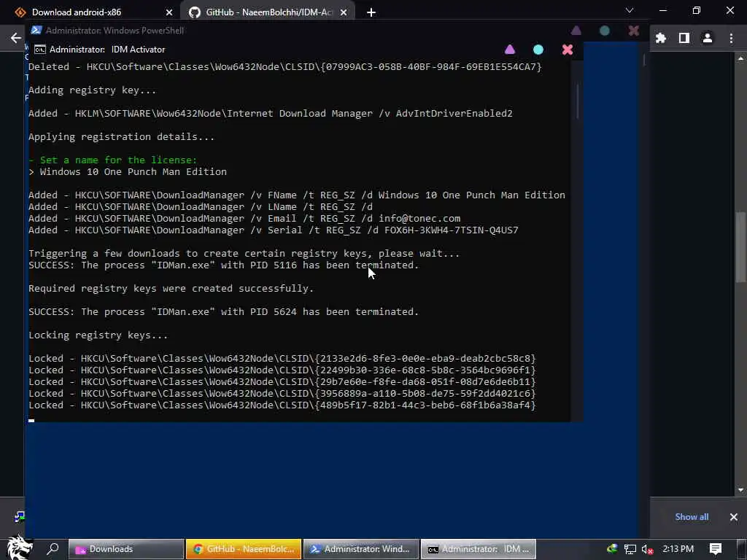The image size is (747, 560).
Task: Click the download file icon in downloads bar
Action: pos(20,517)
